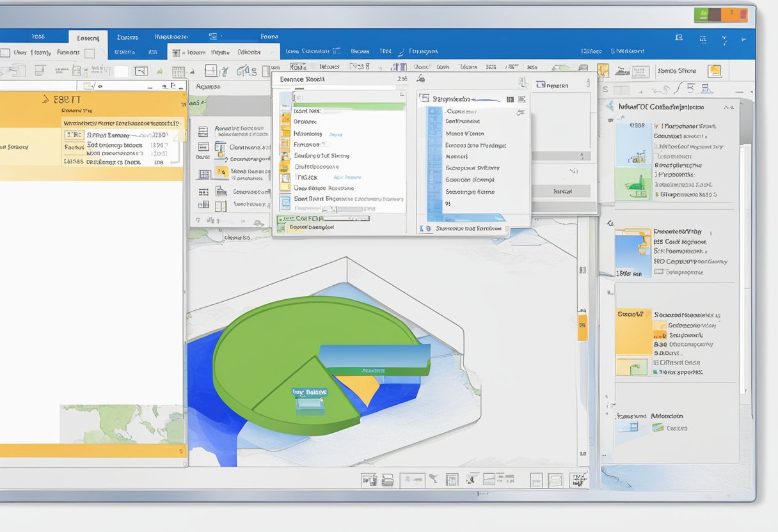This screenshot has height=532, width=778.
Task: Click the yellow highlighted icon in the left icon list
Action: [x=221, y=171]
